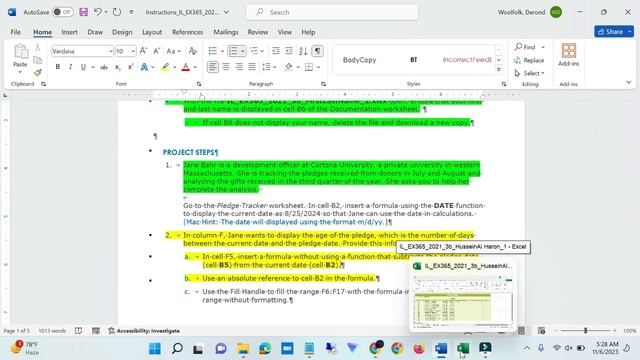Image resolution: width=640 pixels, height=360 pixels.
Task: Justify the paragraph text
Action: (252, 67)
